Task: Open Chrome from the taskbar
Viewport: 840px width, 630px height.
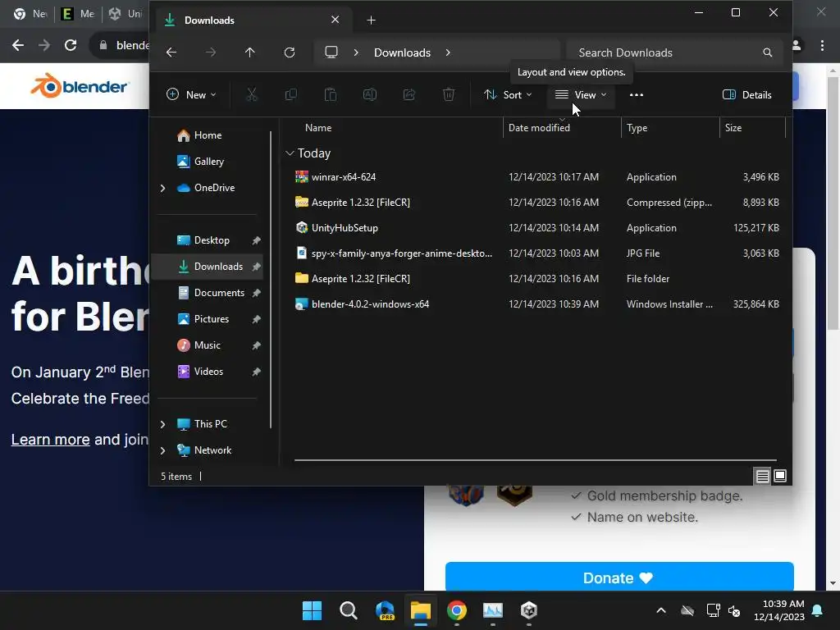Action: [x=456, y=610]
